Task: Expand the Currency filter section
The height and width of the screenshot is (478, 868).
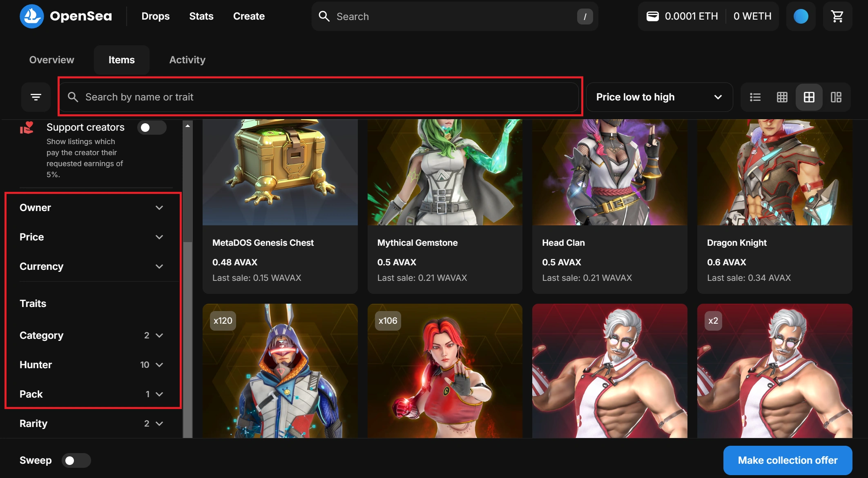Action: [x=91, y=267]
